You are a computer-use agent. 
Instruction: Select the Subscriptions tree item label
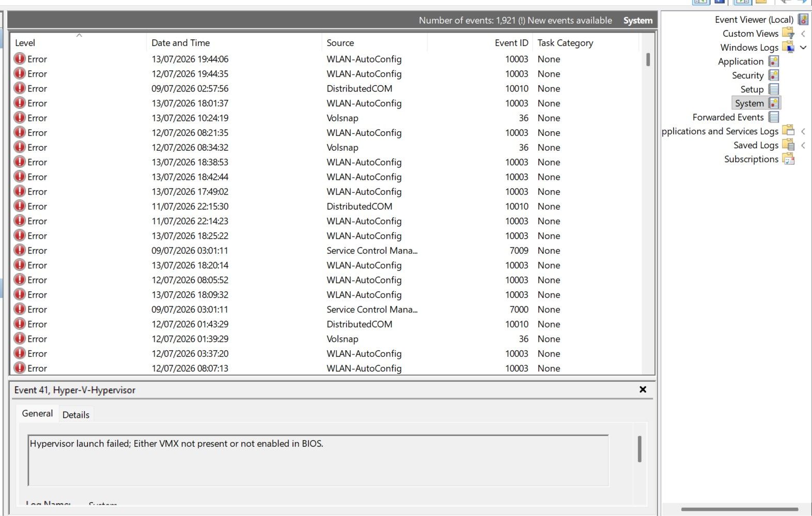[751, 159]
